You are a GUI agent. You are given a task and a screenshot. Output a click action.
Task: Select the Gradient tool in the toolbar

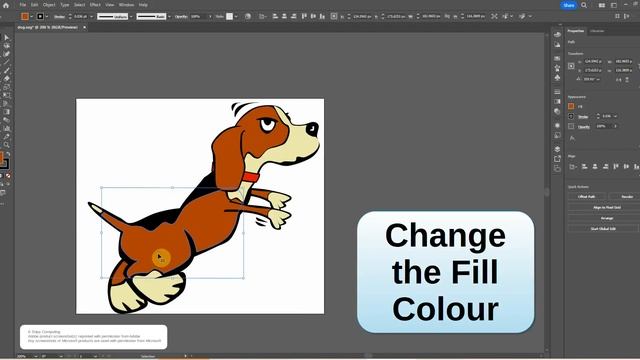pos(7,112)
